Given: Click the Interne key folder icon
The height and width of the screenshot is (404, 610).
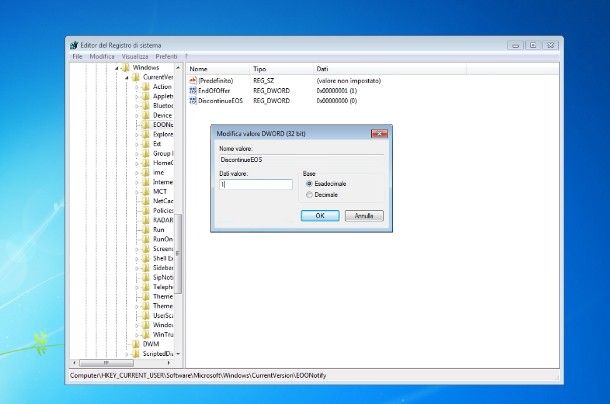Looking at the screenshot, I should click(146, 182).
